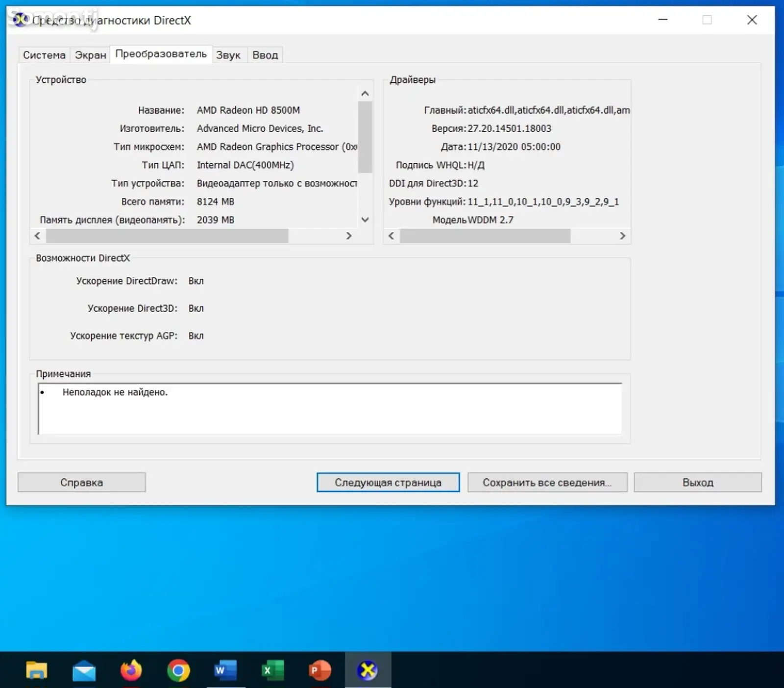
Task: Click down arrow of device list scrollbar
Action: 365,220
